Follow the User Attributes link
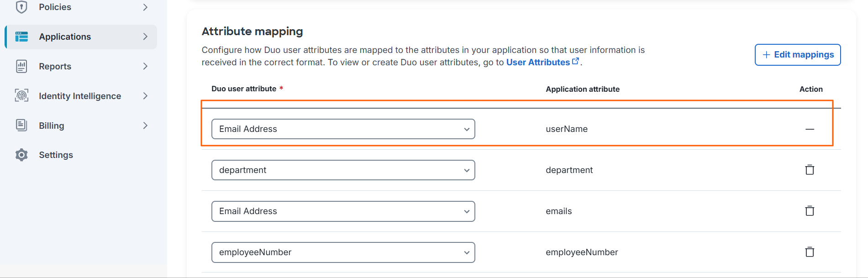 [x=538, y=62]
